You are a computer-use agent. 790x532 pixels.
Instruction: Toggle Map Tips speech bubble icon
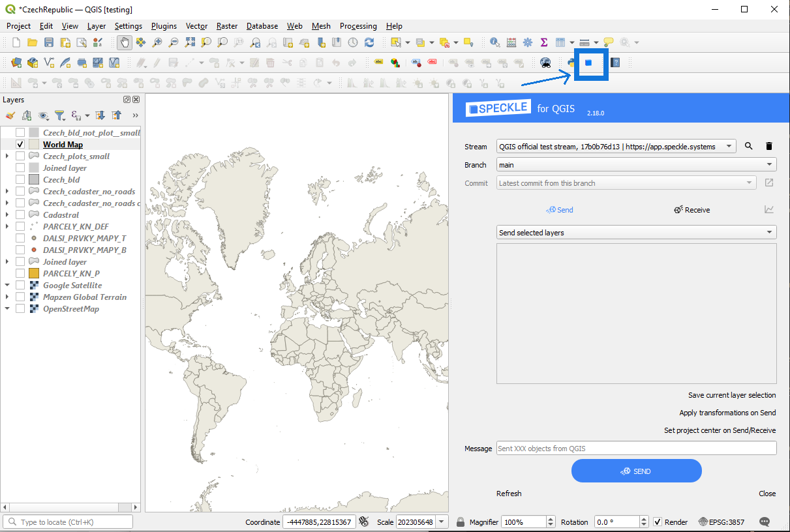click(608, 42)
